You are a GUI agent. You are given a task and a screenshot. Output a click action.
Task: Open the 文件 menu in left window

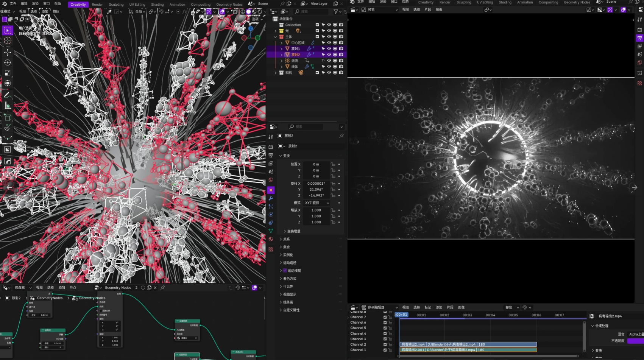pos(13,3)
